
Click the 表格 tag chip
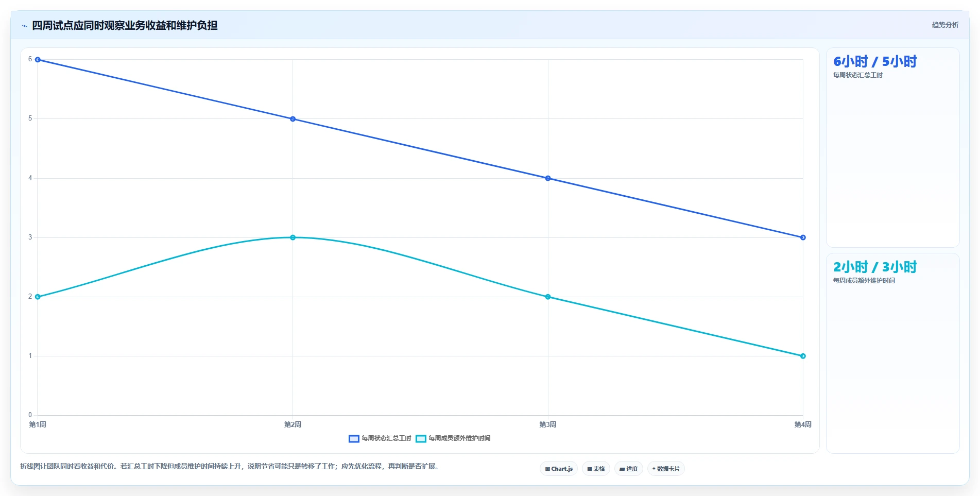596,469
